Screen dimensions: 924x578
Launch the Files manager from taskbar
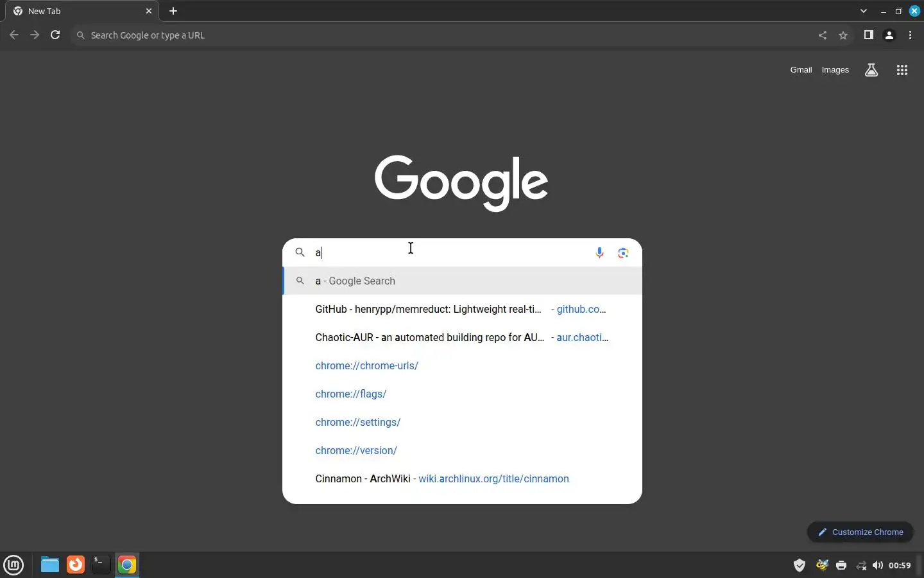tap(49, 565)
